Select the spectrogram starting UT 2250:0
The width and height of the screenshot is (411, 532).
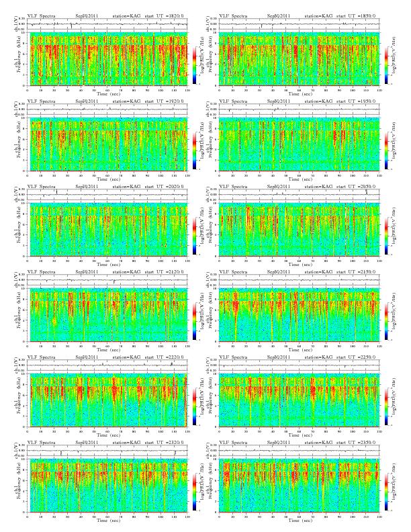[x=300, y=400]
